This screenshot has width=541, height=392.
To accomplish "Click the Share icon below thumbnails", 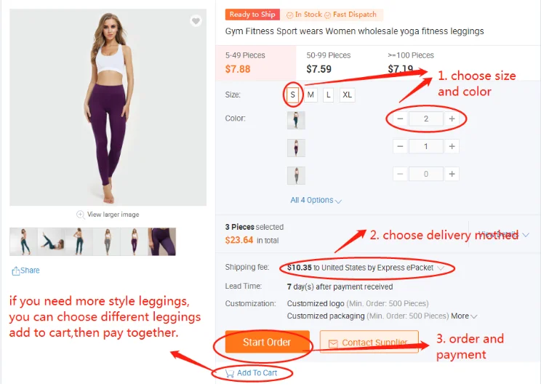I will pyautogui.click(x=16, y=271).
